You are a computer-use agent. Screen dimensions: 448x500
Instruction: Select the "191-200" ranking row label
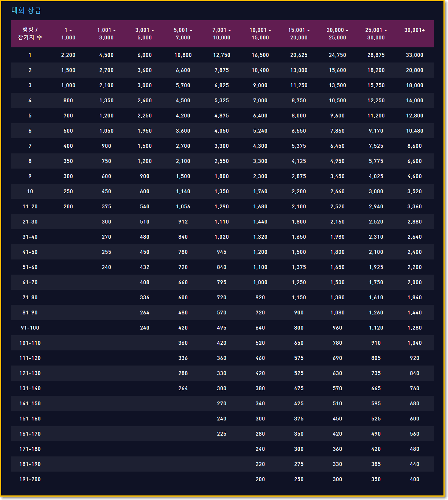coord(30,480)
